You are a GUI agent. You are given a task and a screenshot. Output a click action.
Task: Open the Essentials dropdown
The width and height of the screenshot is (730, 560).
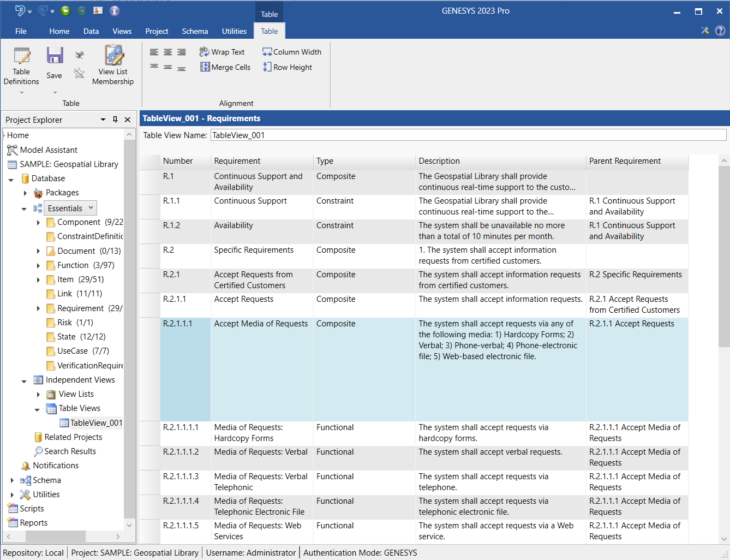[91, 208]
